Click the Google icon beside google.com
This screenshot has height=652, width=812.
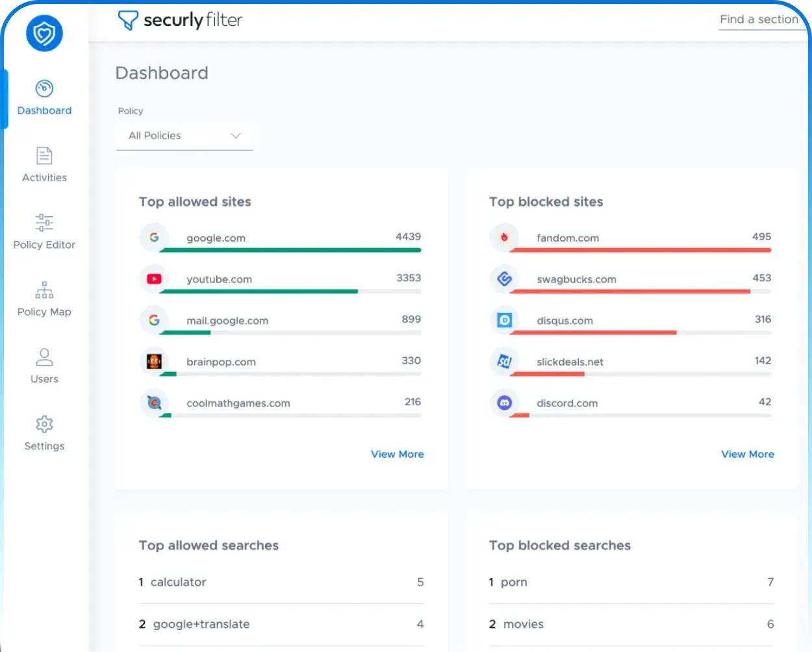tap(154, 238)
